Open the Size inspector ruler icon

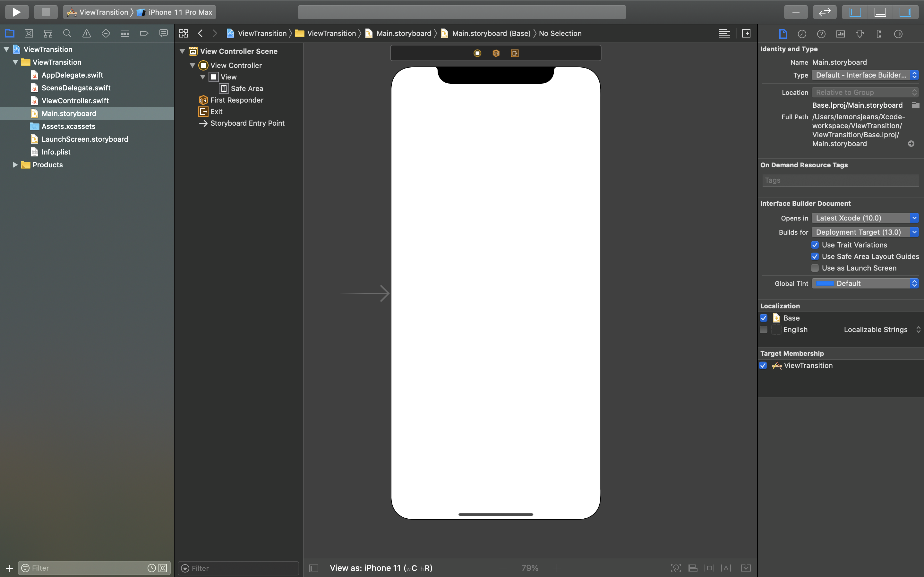click(x=879, y=34)
